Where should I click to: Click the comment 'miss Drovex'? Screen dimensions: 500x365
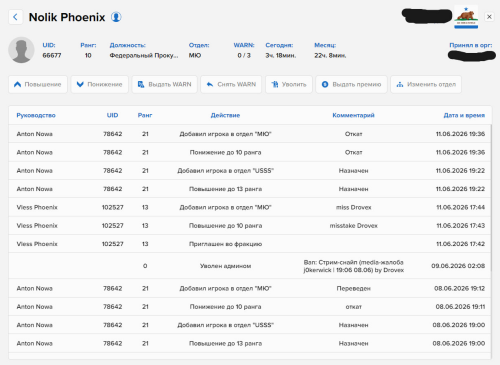[x=354, y=207]
